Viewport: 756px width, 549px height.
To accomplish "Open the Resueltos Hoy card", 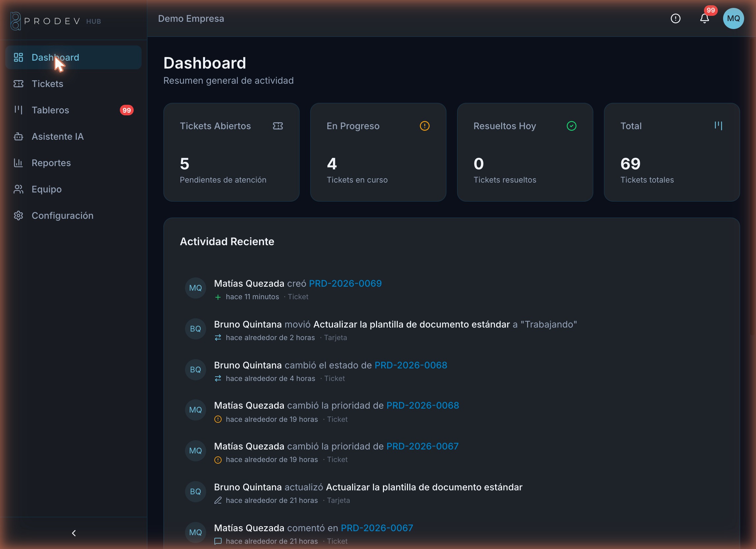I will click(525, 152).
